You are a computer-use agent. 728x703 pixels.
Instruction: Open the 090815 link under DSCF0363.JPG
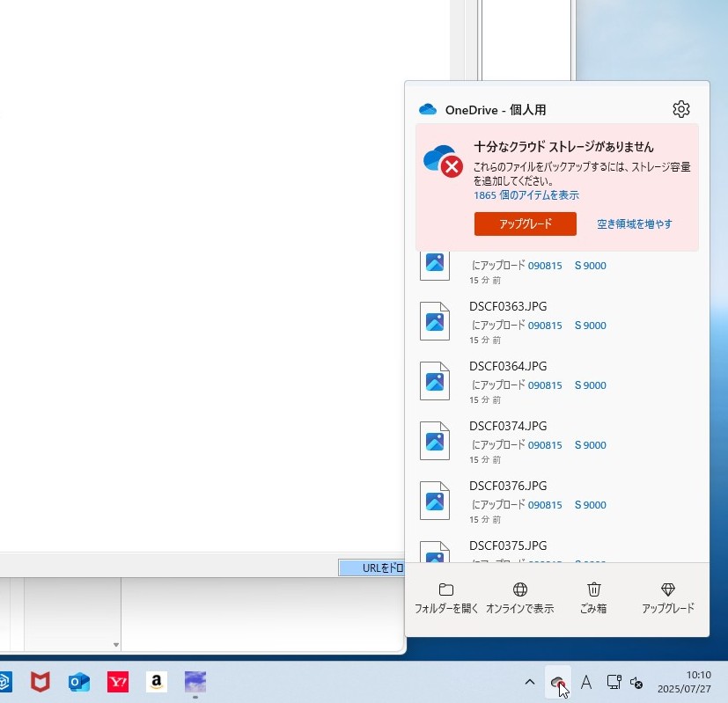545,326
